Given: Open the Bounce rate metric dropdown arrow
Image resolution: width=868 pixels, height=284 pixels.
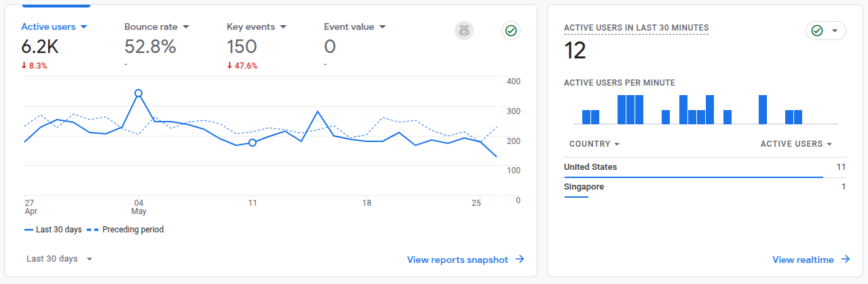Looking at the screenshot, I should [186, 27].
